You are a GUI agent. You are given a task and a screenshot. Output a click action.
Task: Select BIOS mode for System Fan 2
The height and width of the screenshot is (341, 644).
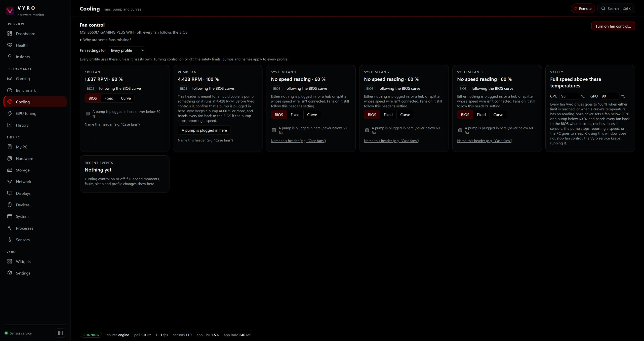click(372, 115)
